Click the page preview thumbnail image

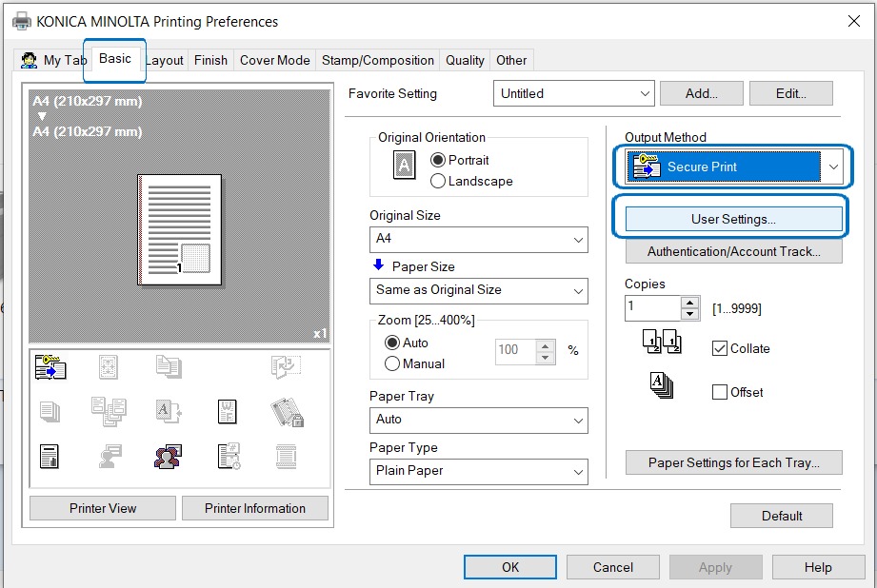[179, 229]
